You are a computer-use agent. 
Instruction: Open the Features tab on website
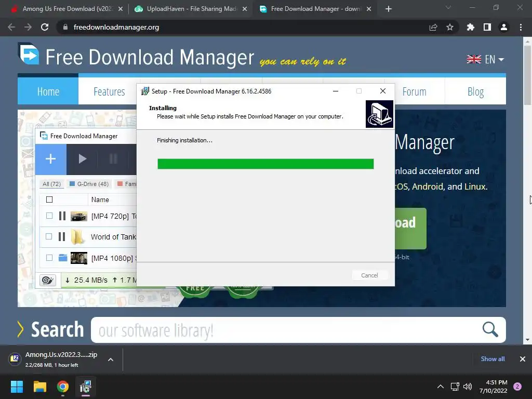click(x=109, y=91)
